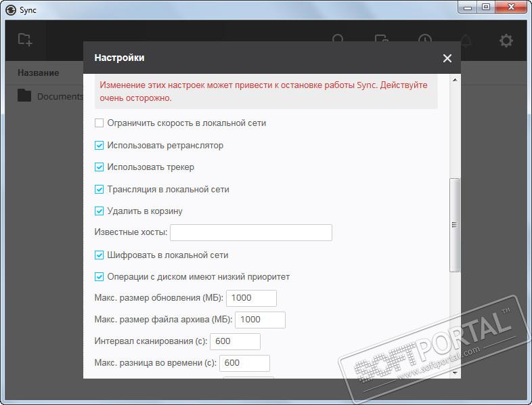Screen dimensions: 532x405
Task: Enable Ограничить скорость в локальной сети
Action: 99,123
